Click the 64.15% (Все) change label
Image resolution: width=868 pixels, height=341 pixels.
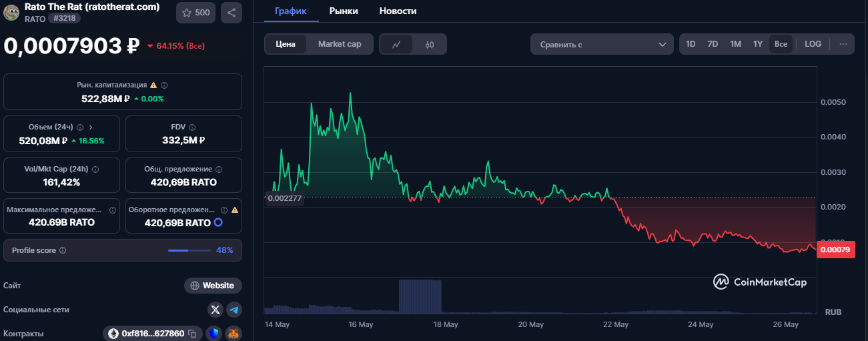(175, 46)
